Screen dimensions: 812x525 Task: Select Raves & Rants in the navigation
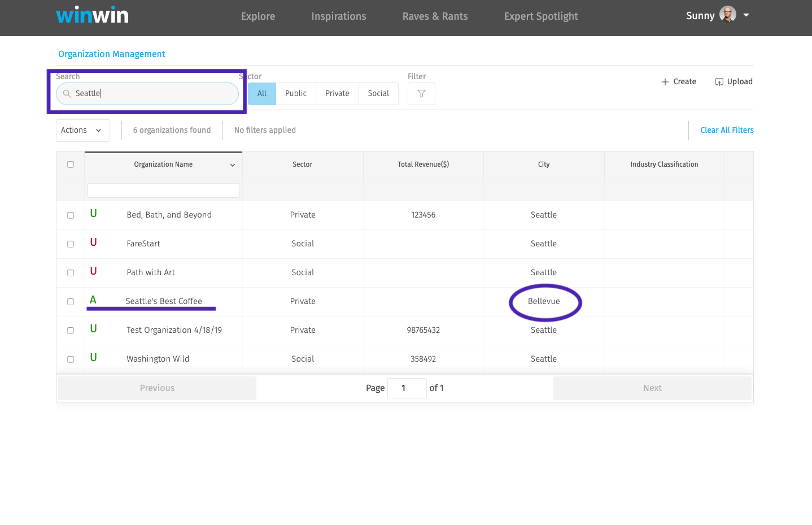(435, 16)
